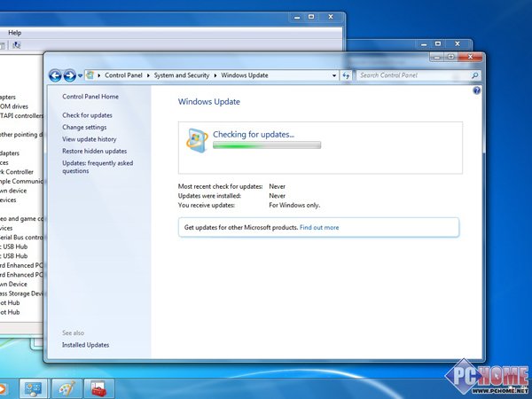The image size is (532, 399).
Task: Select Windows Update breadcrumb
Action: tap(245, 75)
